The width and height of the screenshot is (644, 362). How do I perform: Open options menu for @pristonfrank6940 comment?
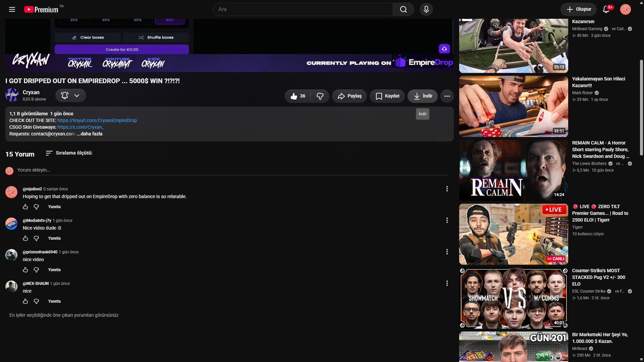click(447, 252)
